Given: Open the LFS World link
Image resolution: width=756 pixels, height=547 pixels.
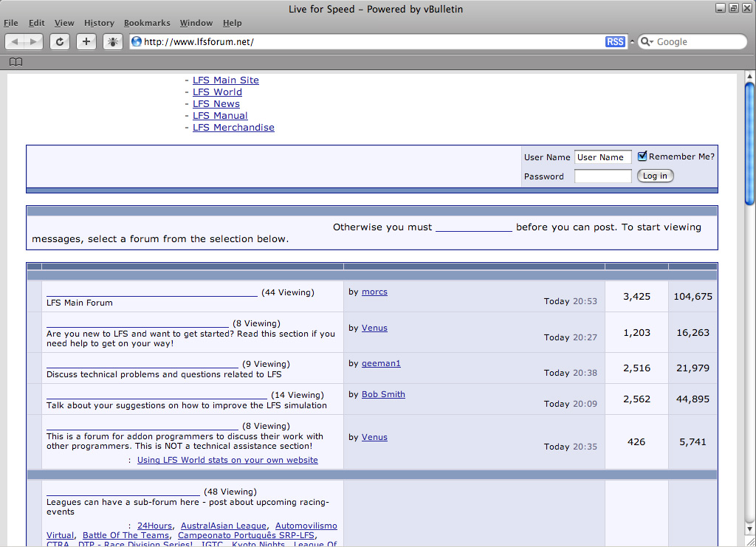Looking at the screenshot, I should [218, 92].
